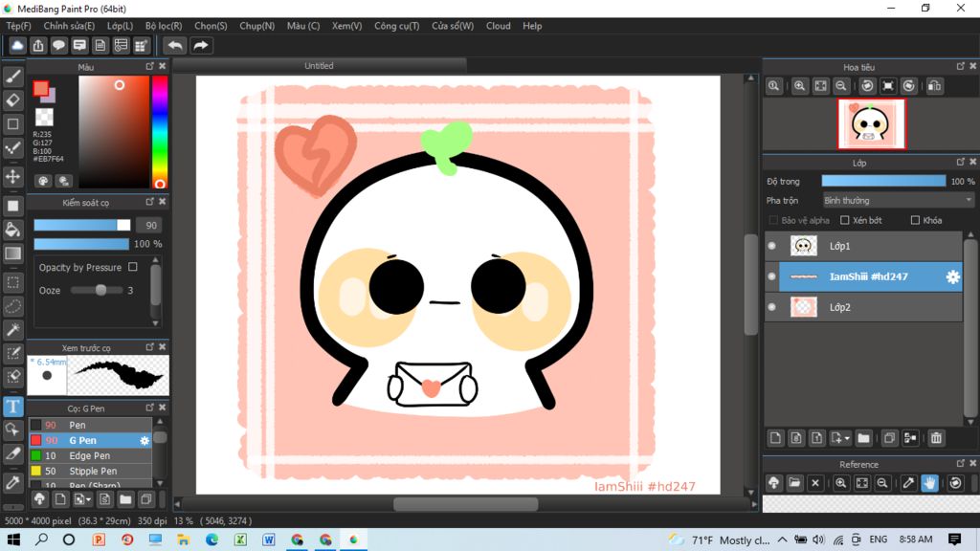Open Windows Start menu
This screenshot has height=551, width=980.
point(13,540)
